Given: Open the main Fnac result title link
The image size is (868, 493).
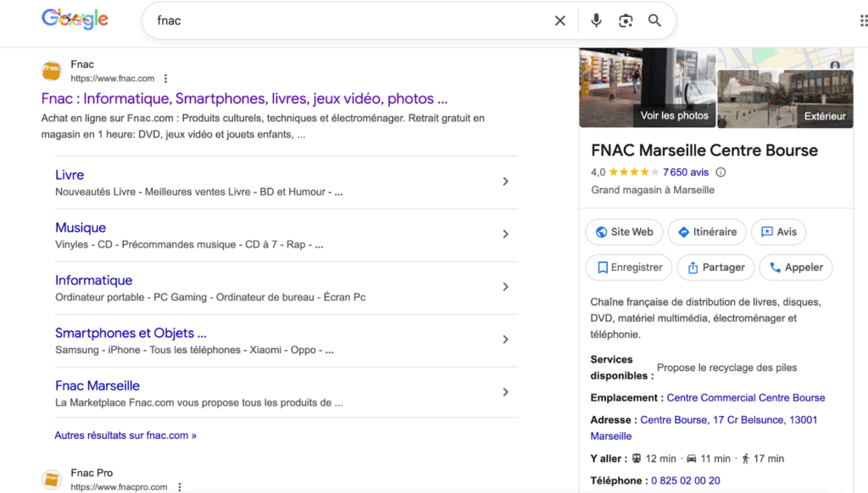Looking at the screenshot, I should 244,98.
